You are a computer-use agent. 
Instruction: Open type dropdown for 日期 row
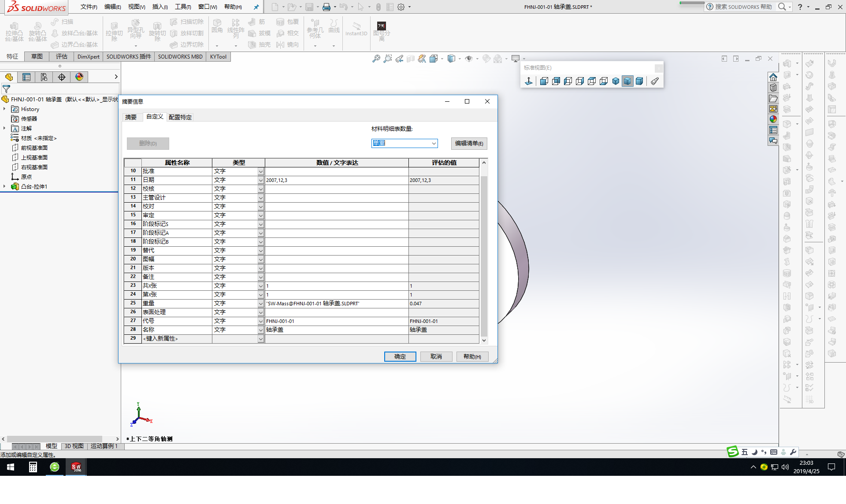(x=260, y=180)
